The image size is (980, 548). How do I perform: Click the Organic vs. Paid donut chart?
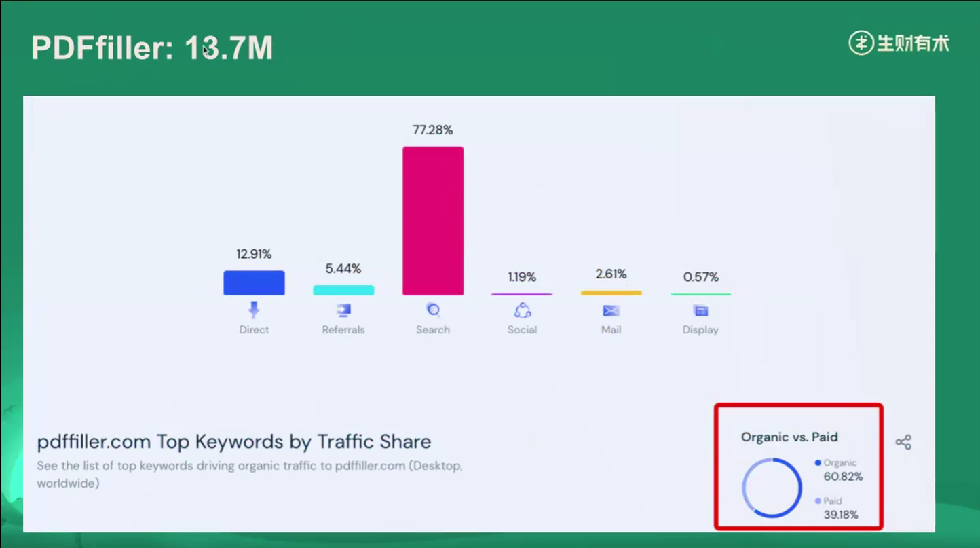tap(772, 488)
